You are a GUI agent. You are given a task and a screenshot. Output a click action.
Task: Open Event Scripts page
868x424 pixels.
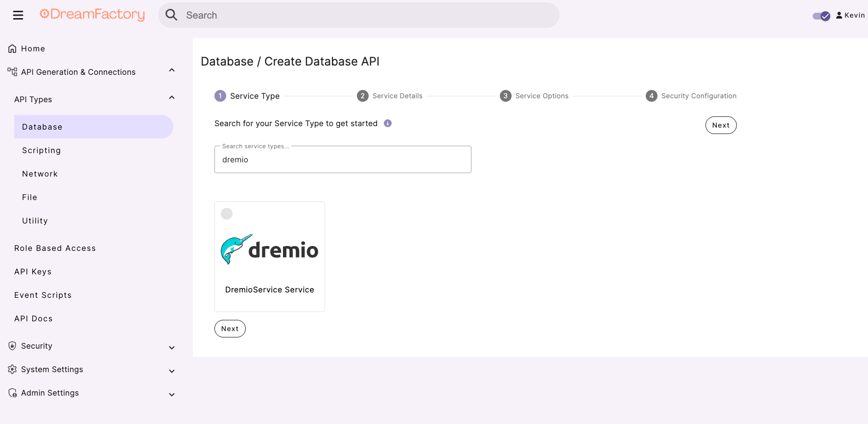pos(43,295)
